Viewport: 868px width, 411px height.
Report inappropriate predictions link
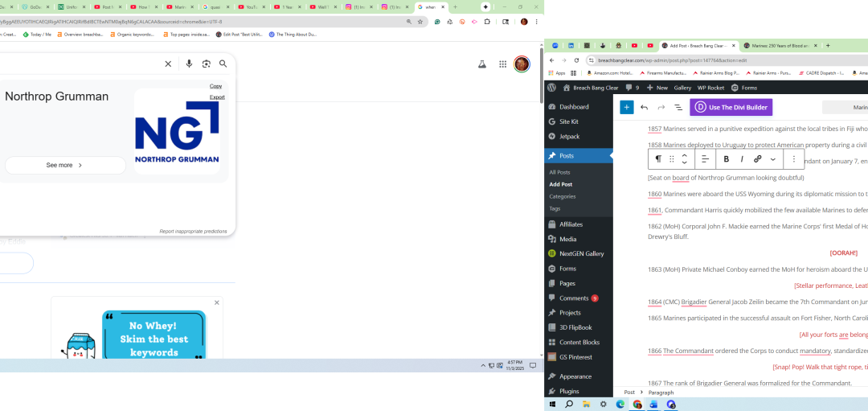pyautogui.click(x=193, y=231)
